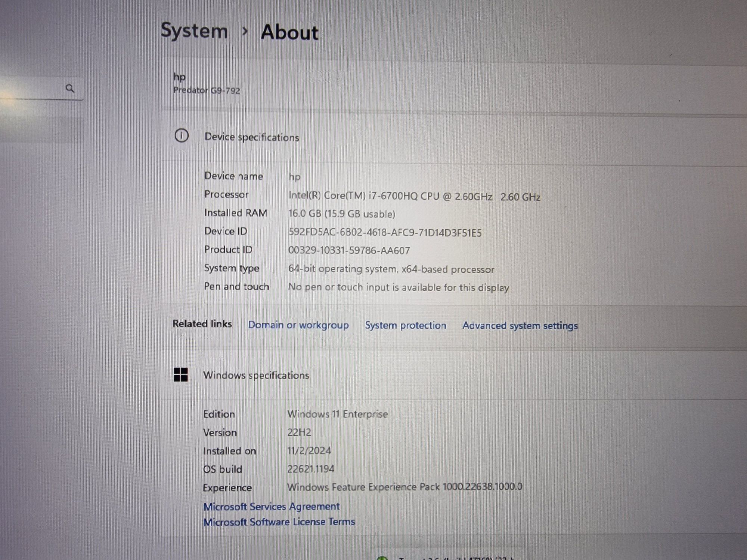Click the Windows logo icon
The width and height of the screenshot is (747, 560).
tap(181, 374)
